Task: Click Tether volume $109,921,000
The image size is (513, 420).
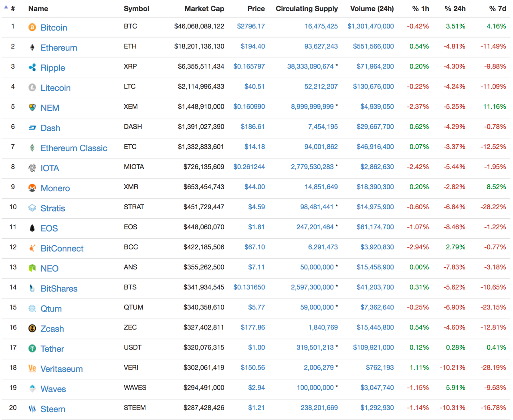Action: pyautogui.click(x=373, y=347)
